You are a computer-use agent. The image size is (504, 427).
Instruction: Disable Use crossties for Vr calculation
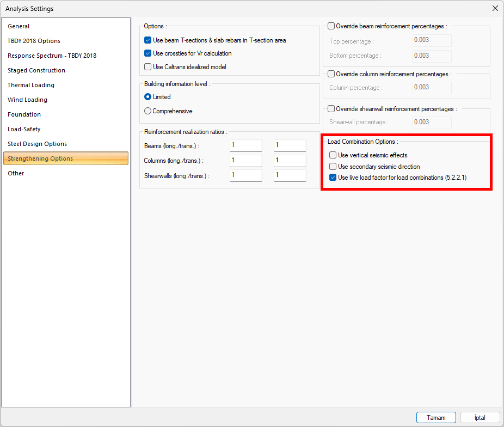tap(148, 53)
